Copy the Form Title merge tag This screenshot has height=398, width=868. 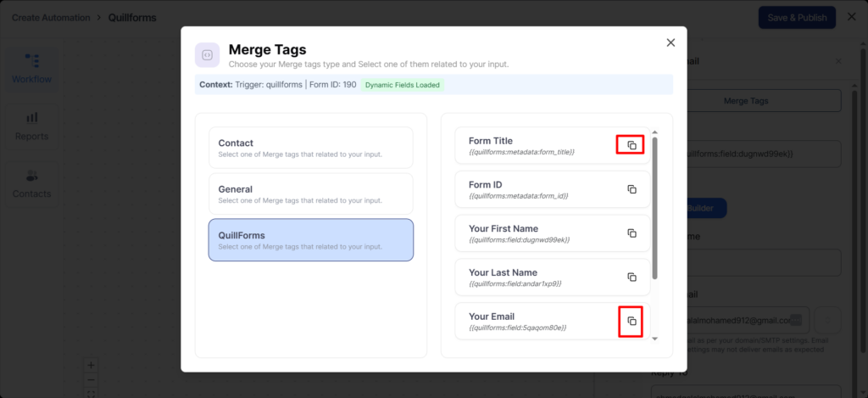tap(632, 145)
